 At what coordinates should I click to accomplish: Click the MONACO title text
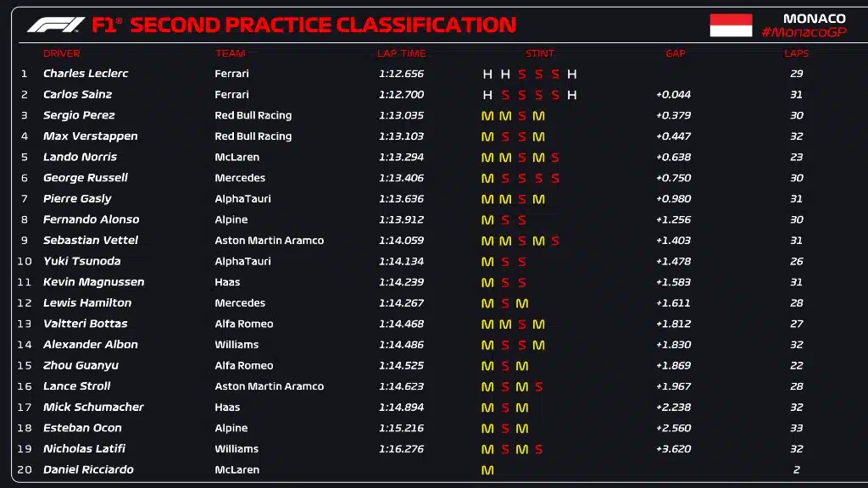pyautogui.click(x=814, y=19)
